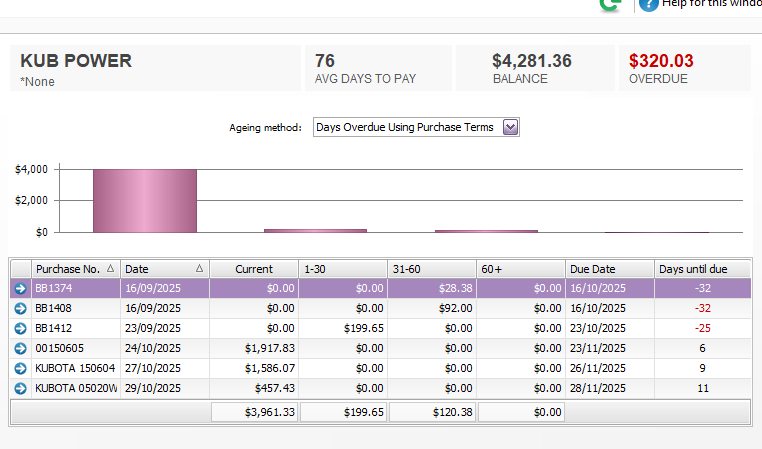This screenshot has width=762, height=449.
Task: Click the tall Current bar in the chart
Action: tap(145, 200)
